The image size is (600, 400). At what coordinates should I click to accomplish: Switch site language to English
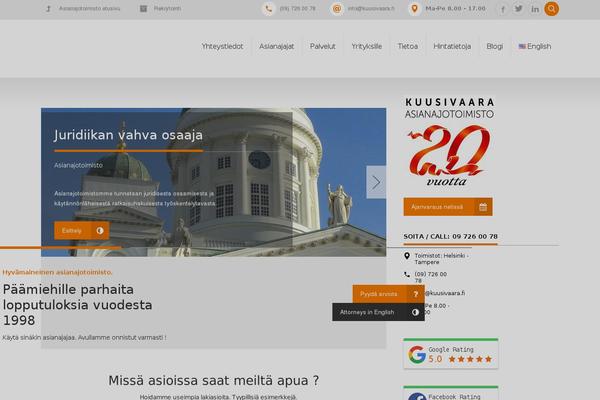[535, 46]
